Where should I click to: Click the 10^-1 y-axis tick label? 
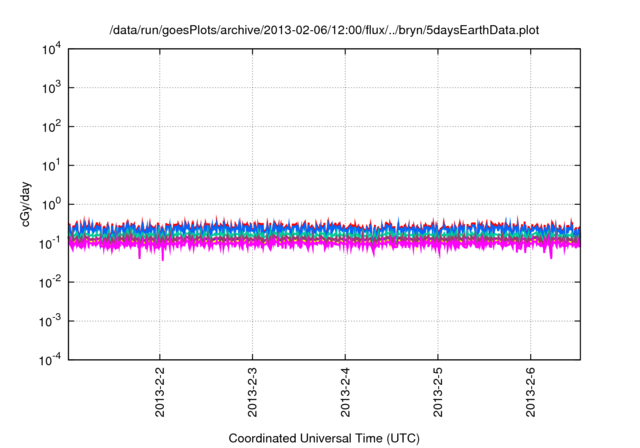pos(50,243)
